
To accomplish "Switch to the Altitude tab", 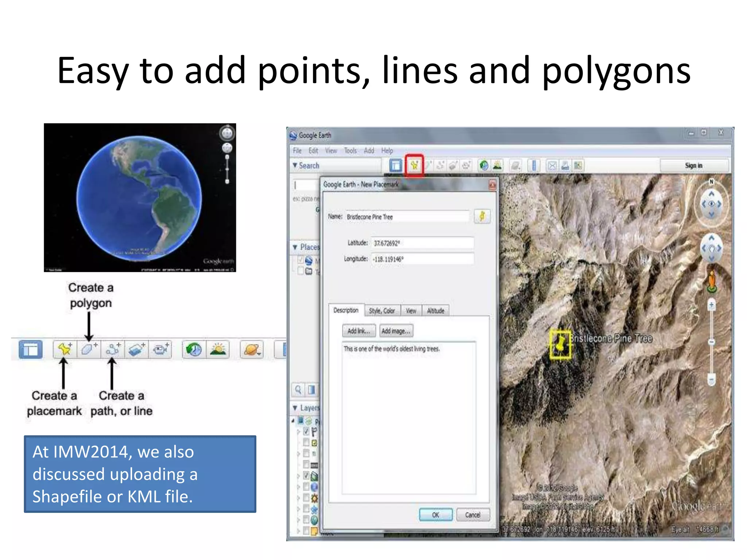I will coord(436,311).
